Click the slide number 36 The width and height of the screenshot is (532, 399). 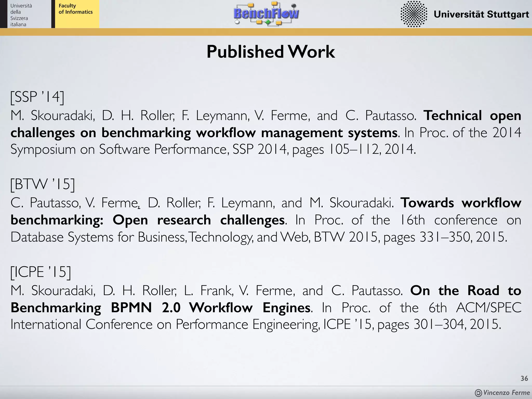point(524,378)
